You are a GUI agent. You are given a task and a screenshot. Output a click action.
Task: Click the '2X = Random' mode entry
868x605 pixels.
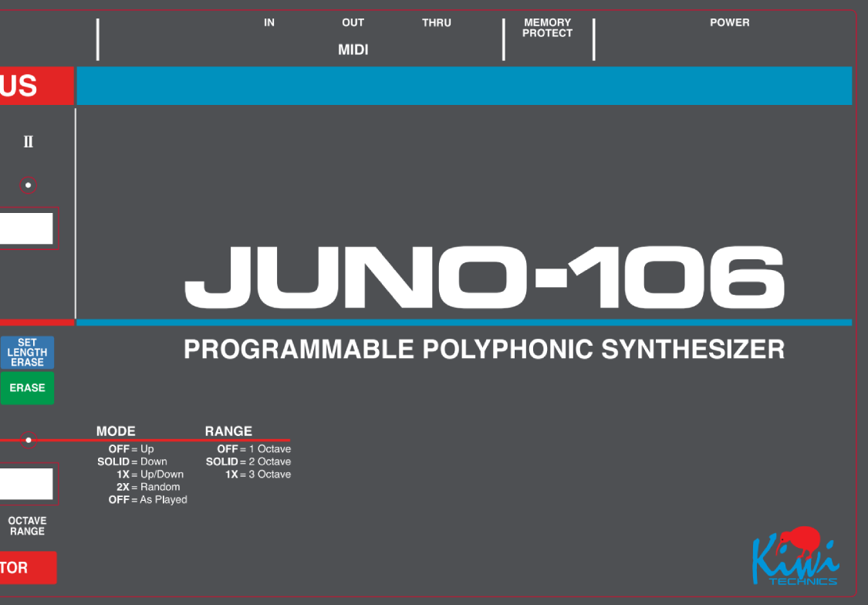(148, 487)
